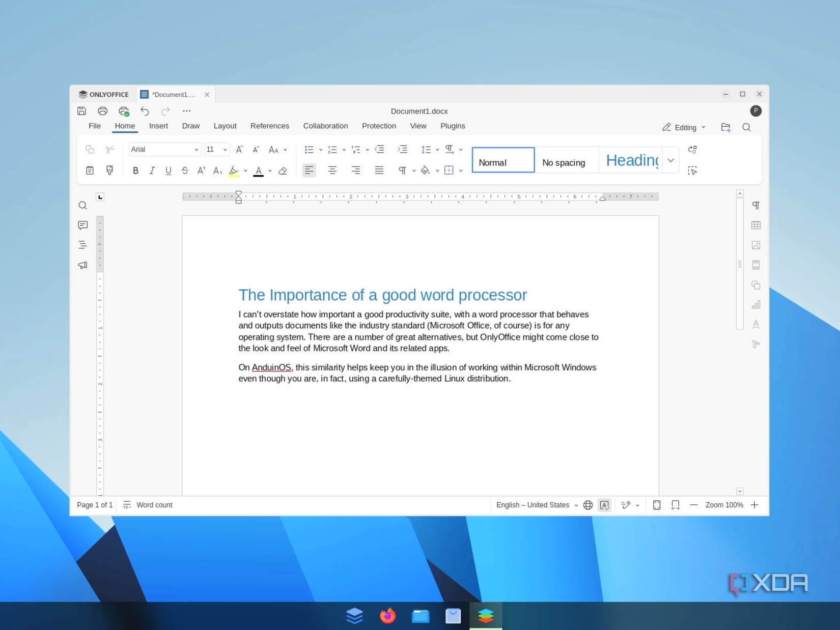Open Chart settings in the right sidebar
The image size is (840, 630).
click(757, 304)
